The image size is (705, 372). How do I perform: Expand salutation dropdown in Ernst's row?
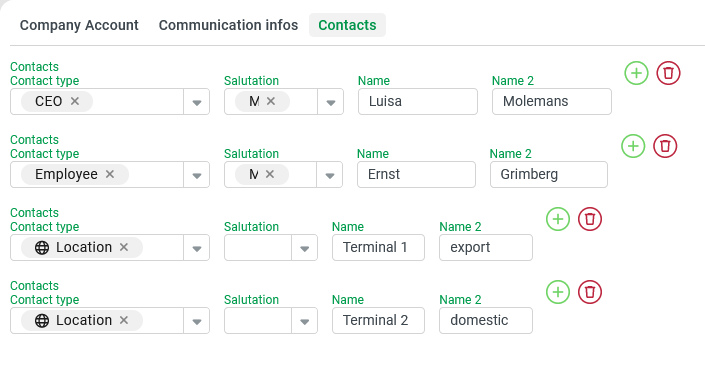click(x=330, y=175)
